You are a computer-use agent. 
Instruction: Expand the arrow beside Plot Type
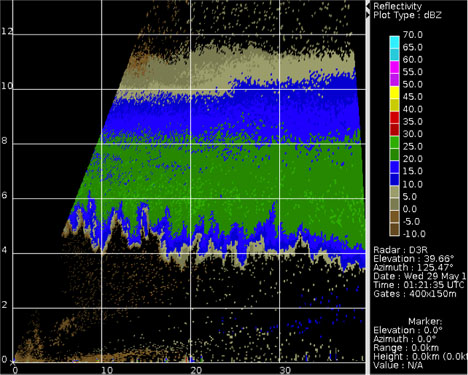368,15
